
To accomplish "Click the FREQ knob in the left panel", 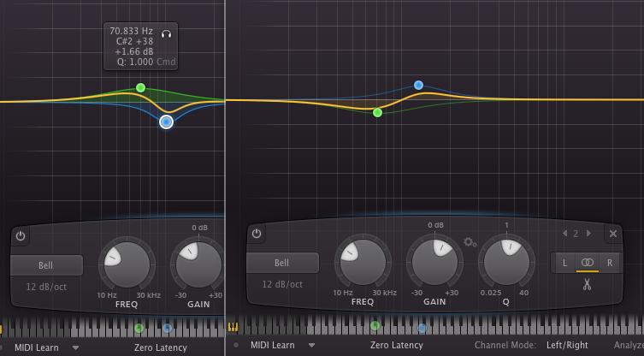I will click(127, 264).
